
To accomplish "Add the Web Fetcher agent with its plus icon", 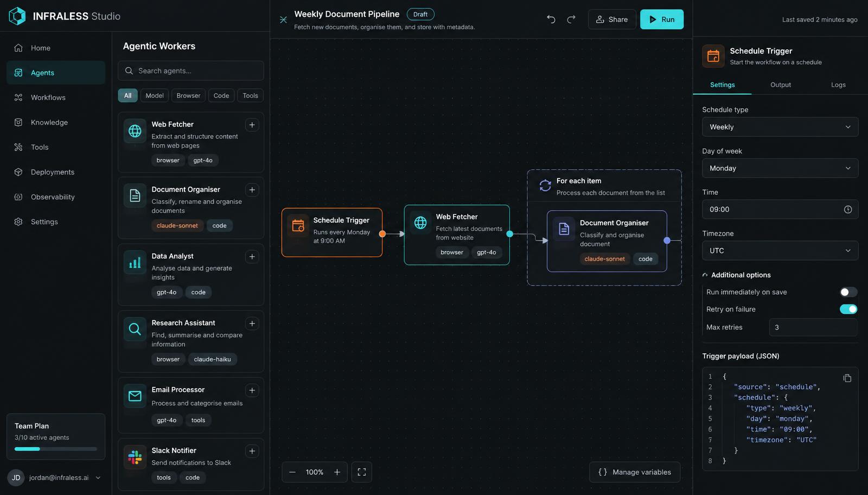I will (x=252, y=125).
